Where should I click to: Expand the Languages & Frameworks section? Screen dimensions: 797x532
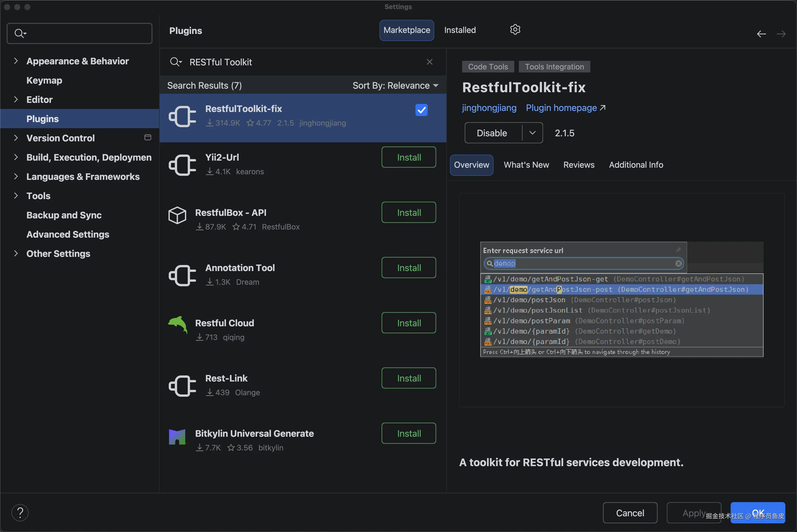pos(16,176)
